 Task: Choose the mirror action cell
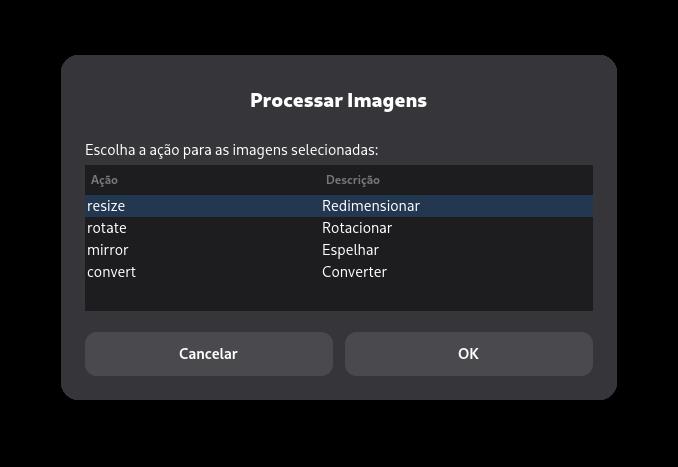(203, 250)
